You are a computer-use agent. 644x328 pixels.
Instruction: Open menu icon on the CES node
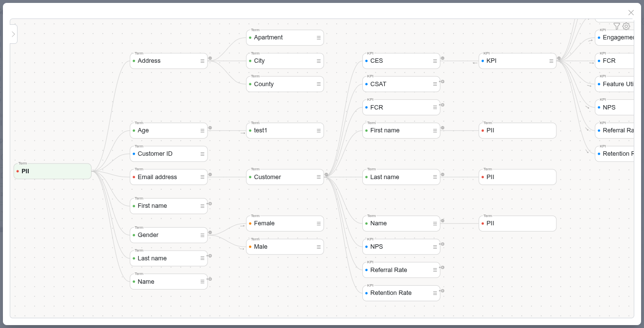435,61
